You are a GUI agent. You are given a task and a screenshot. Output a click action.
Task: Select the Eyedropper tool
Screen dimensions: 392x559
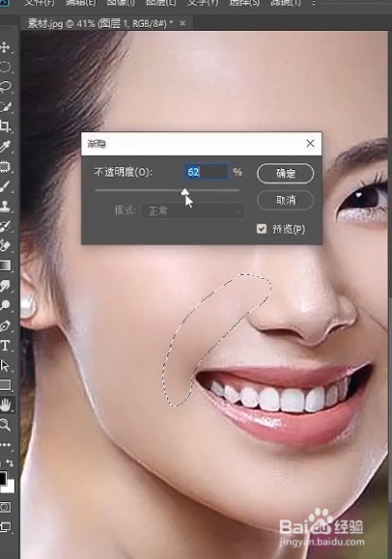click(x=5, y=146)
